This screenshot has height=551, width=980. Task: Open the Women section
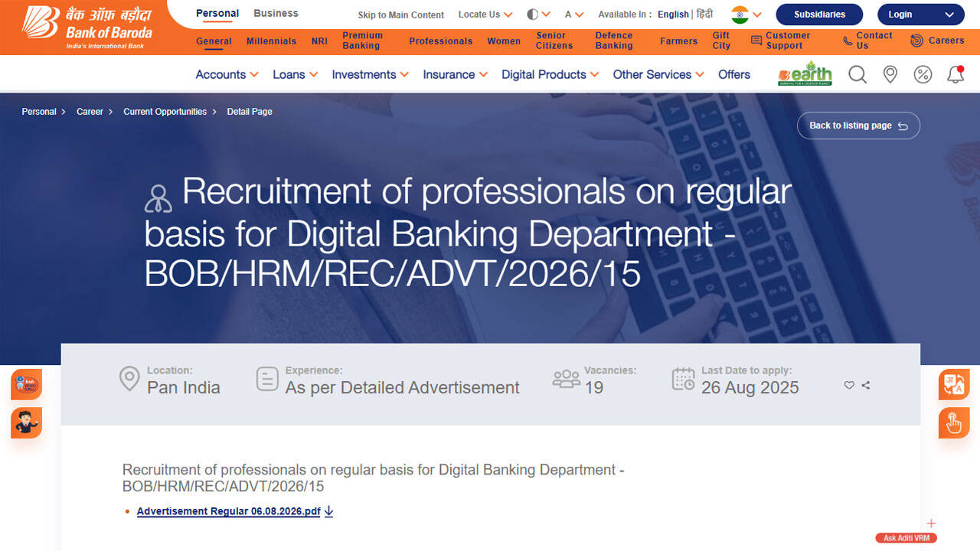(x=504, y=41)
